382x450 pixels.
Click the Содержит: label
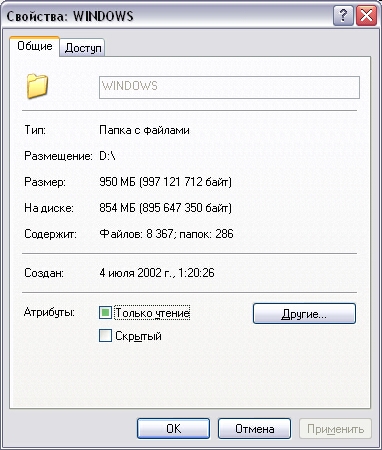(x=50, y=234)
